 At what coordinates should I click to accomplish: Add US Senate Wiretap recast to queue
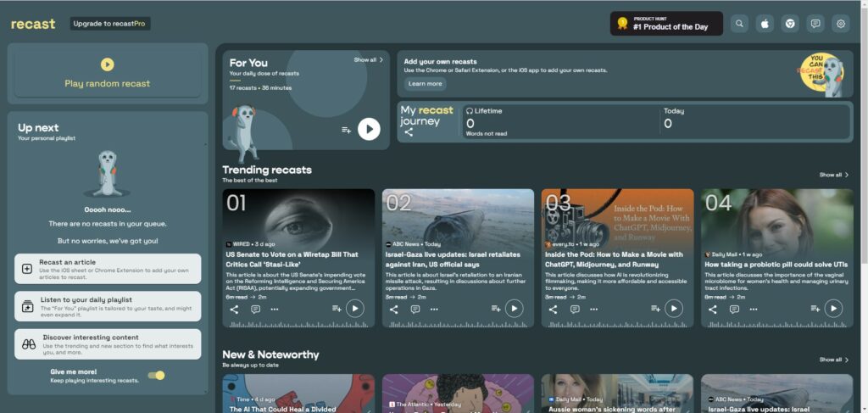[x=337, y=309]
